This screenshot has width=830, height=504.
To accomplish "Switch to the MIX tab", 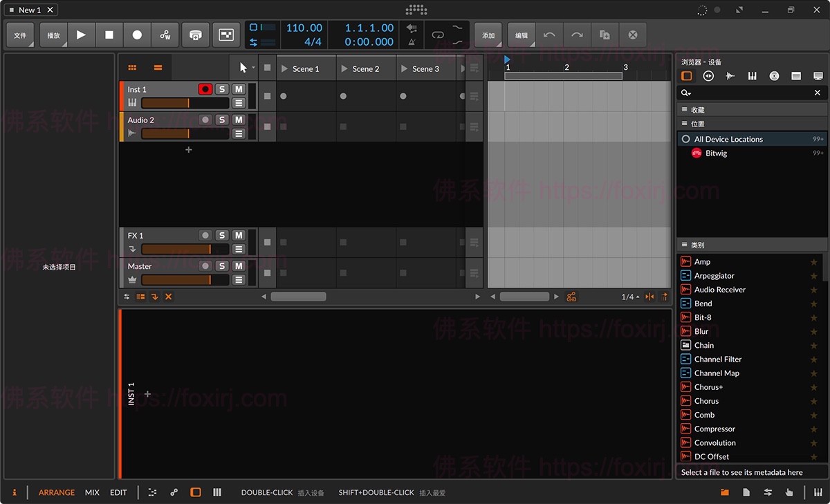I will tap(91, 492).
